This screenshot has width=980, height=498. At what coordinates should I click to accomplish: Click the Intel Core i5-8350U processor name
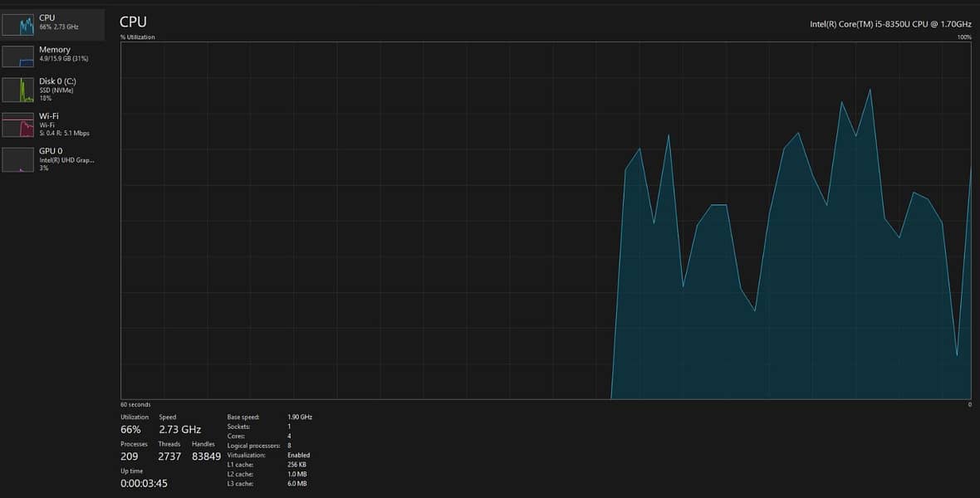point(890,25)
